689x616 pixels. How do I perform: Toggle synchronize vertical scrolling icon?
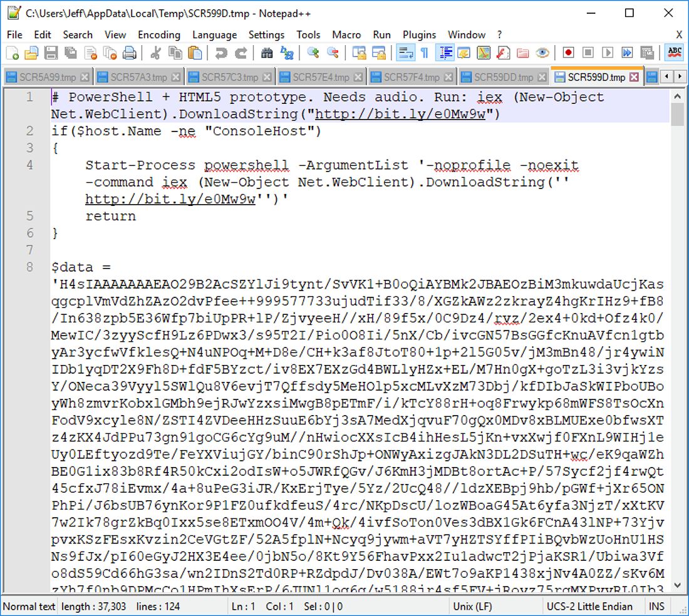pos(359,53)
